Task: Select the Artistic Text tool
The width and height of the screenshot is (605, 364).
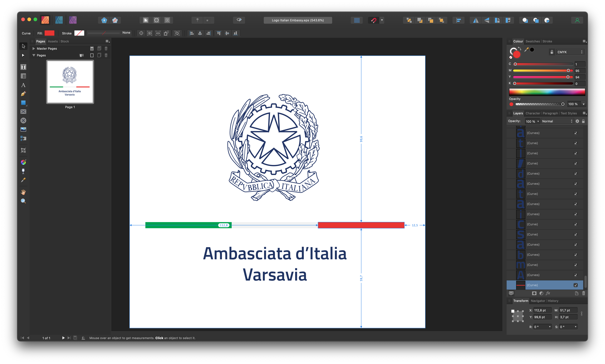Action: tap(23, 85)
